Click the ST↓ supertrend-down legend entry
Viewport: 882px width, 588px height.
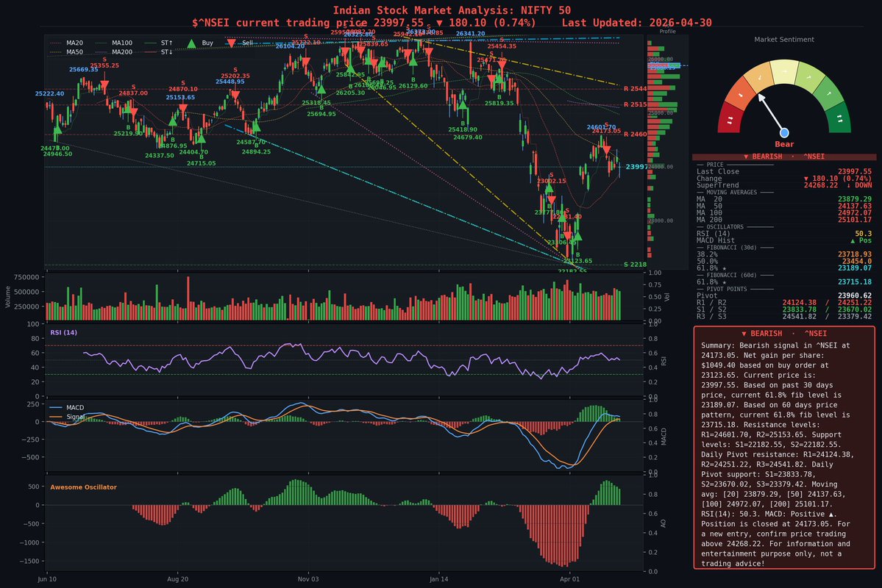[x=159, y=51]
